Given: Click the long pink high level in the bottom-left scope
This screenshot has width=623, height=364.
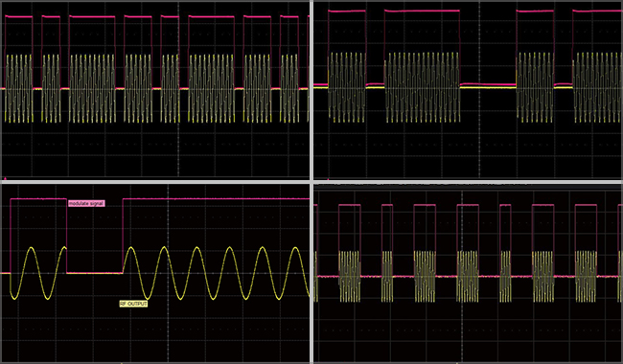Looking at the screenshot, I should point(217,198).
